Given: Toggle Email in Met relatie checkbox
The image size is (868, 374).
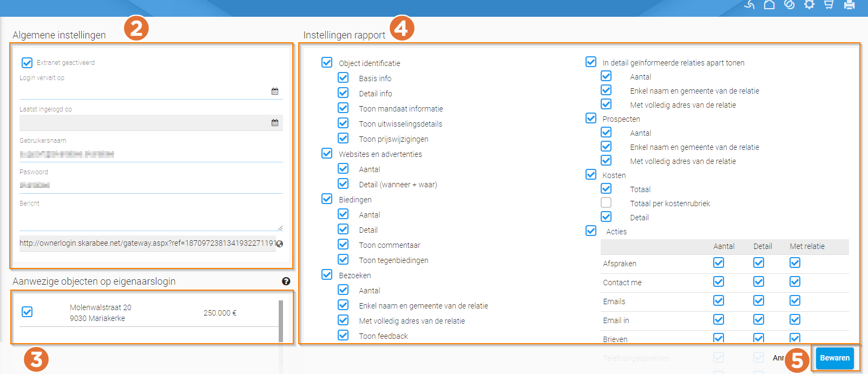Looking at the screenshot, I should pos(795,319).
